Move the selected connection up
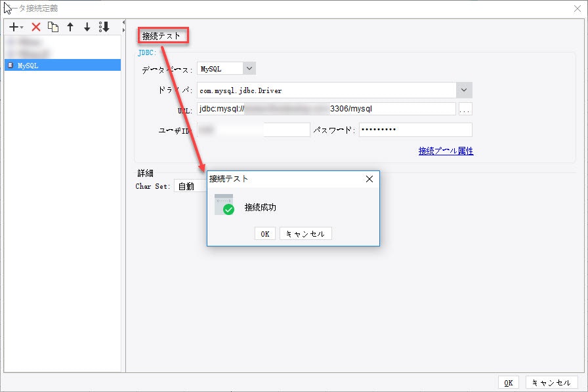The image size is (588, 392). tap(69, 27)
